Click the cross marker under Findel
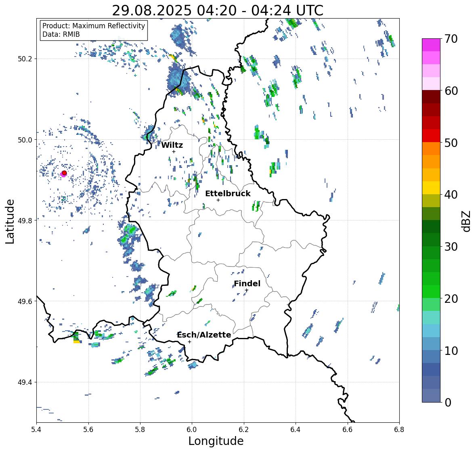 (x=247, y=290)
